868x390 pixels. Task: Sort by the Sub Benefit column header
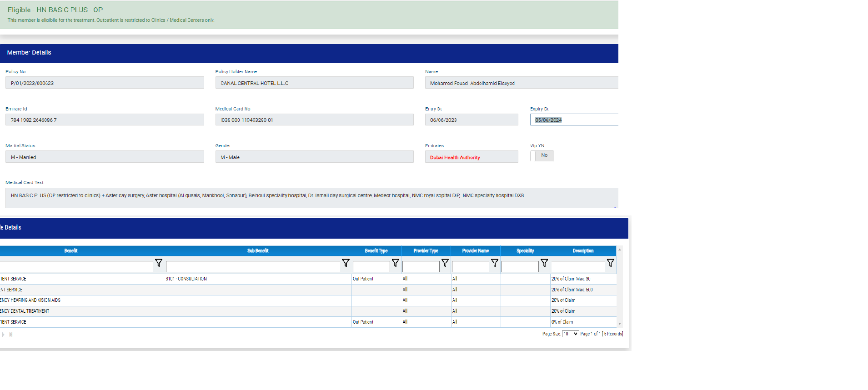[258, 251]
